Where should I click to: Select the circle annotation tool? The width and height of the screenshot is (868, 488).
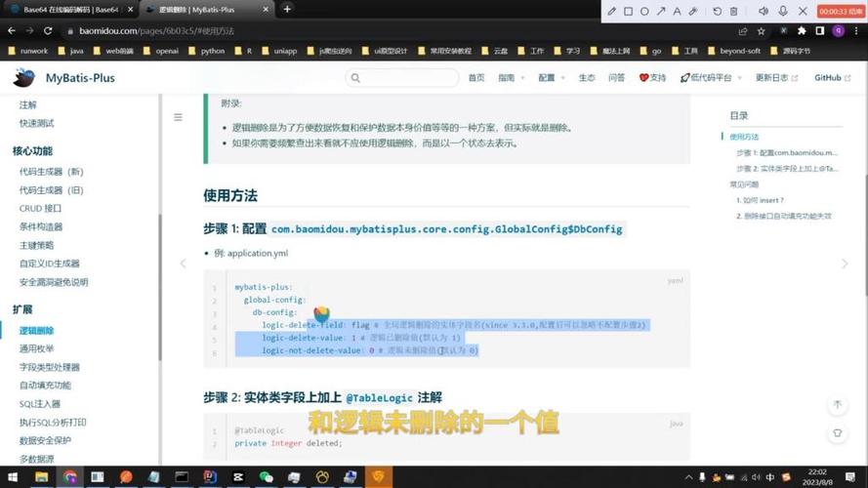coord(644,11)
